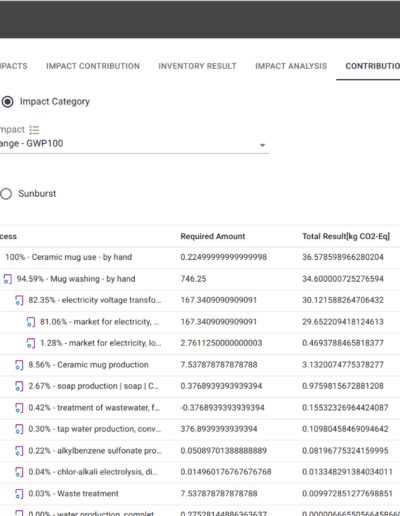Click the Total Result[kg CO2-Eq] column header
This screenshot has width=400, height=516.
pos(346,236)
